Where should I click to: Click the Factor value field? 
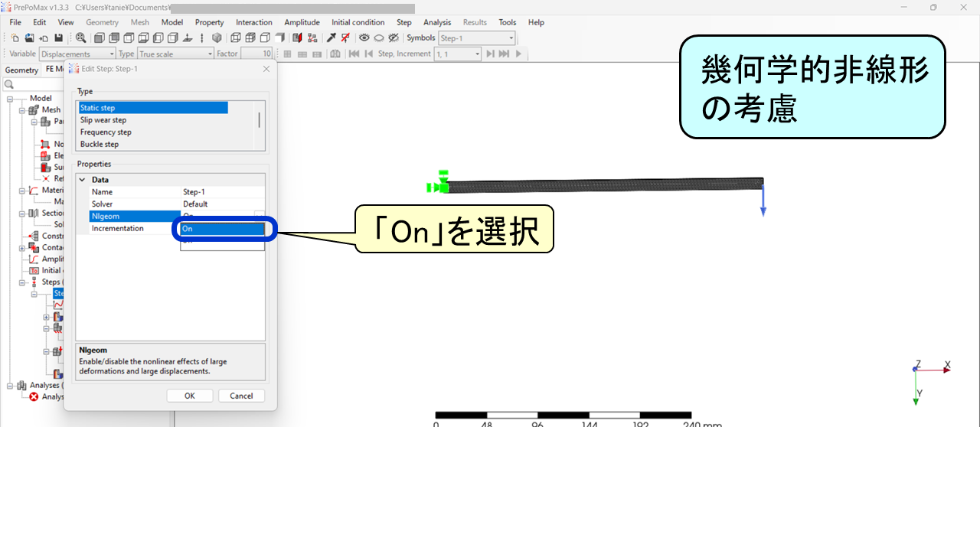[256, 54]
